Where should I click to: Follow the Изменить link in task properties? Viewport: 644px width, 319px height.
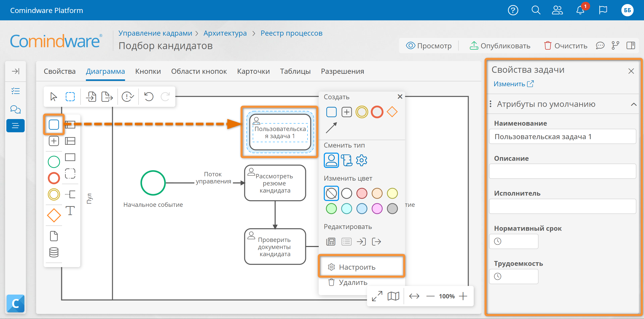point(514,84)
